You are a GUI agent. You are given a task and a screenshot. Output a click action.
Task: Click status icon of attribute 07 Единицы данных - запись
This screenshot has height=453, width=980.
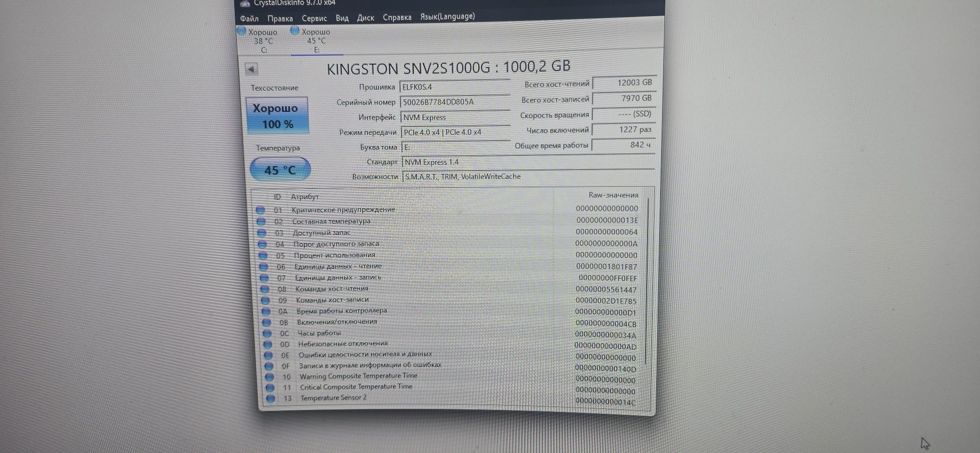point(264,278)
